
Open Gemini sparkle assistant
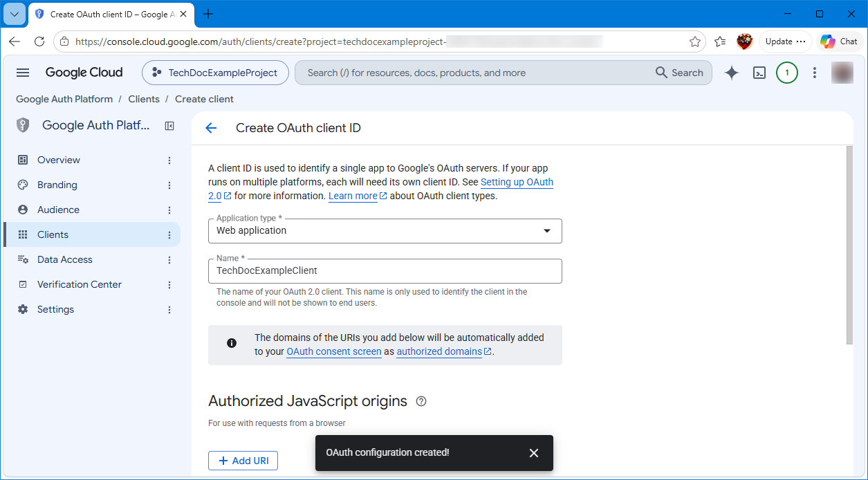click(x=732, y=73)
